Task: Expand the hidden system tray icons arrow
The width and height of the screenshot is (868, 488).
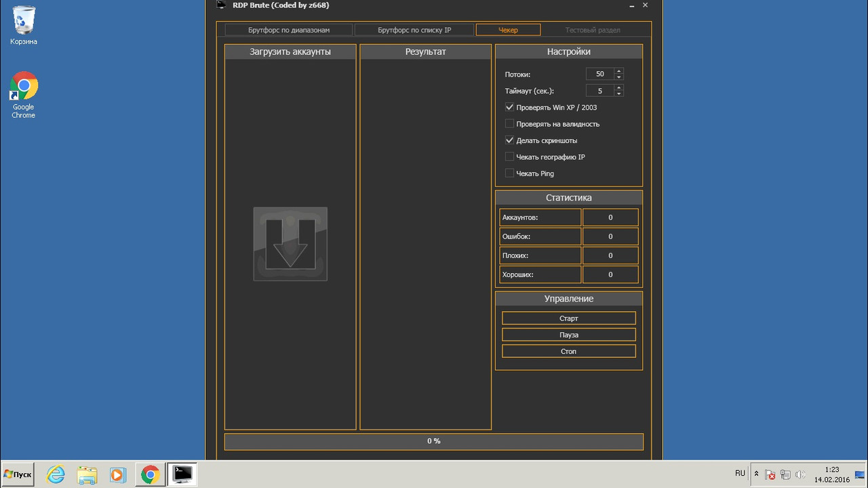Action: pos(756,474)
